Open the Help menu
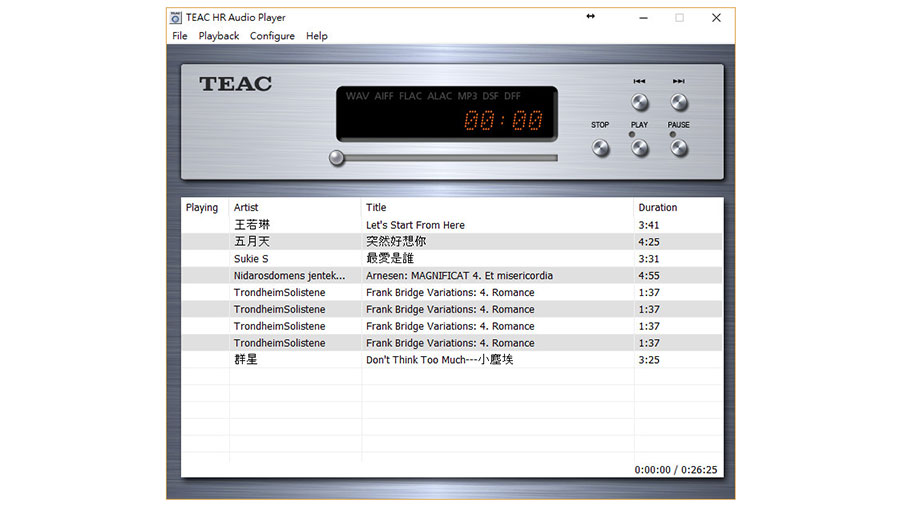This screenshot has height=507, width=900. click(316, 36)
